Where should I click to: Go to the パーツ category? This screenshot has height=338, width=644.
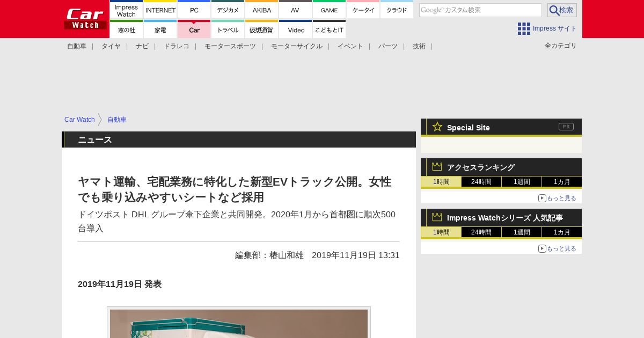[388, 46]
